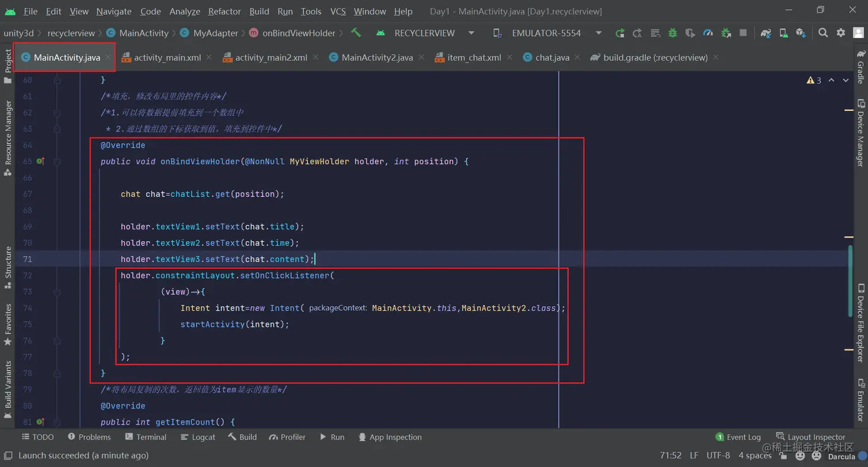Open the Layout Inspector panel
The width and height of the screenshot is (868, 467).
[811, 437]
